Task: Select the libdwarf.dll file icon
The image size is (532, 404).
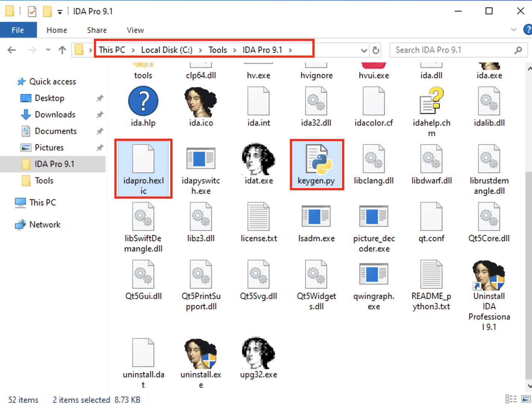Action: [432, 159]
